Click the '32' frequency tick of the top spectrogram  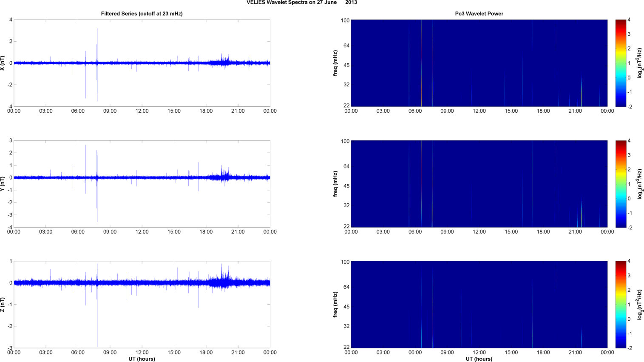click(346, 85)
